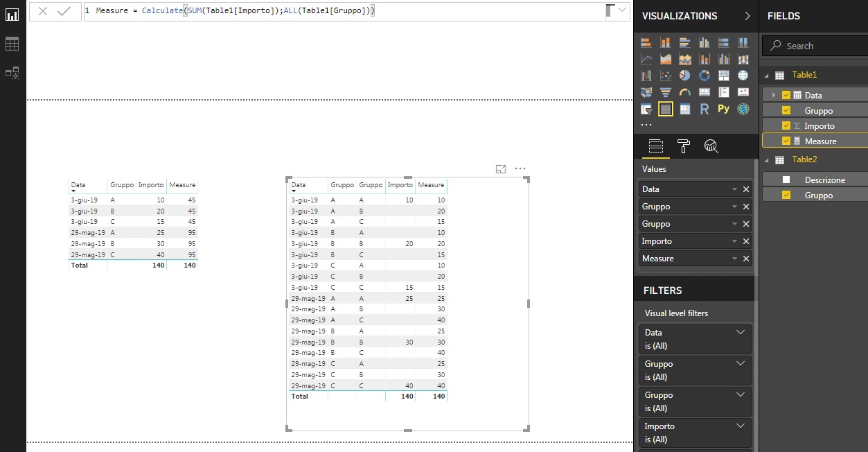Select the Total row in left table
868x452 pixels.
point(133,266)
